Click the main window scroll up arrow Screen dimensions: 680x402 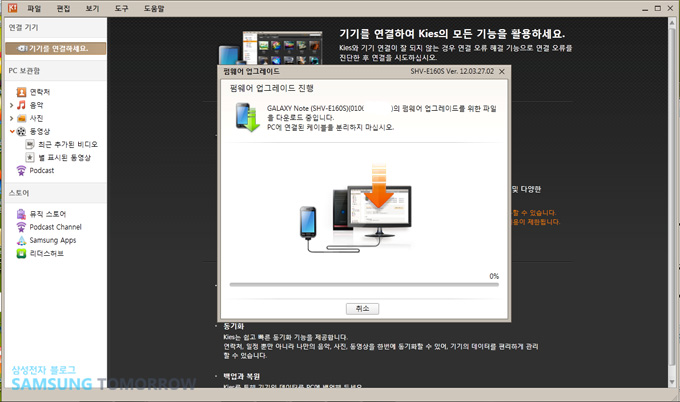[x=672, y=23]
